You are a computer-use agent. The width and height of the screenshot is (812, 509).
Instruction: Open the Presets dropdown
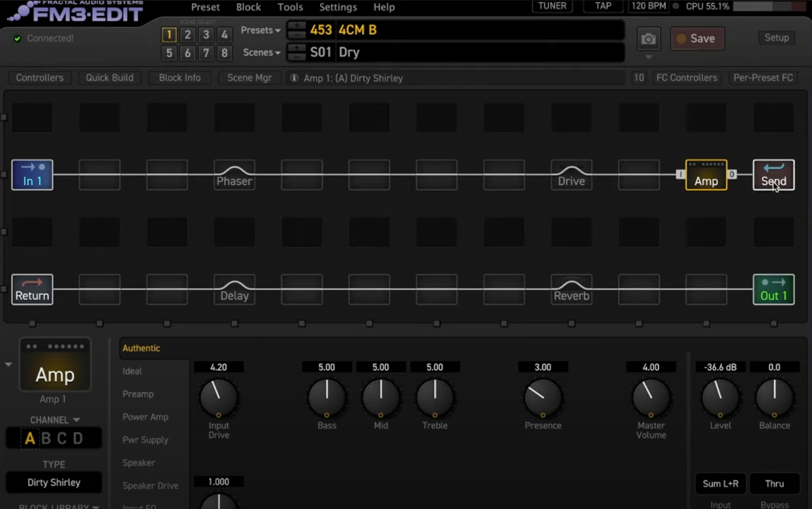(x=261, y=30)
